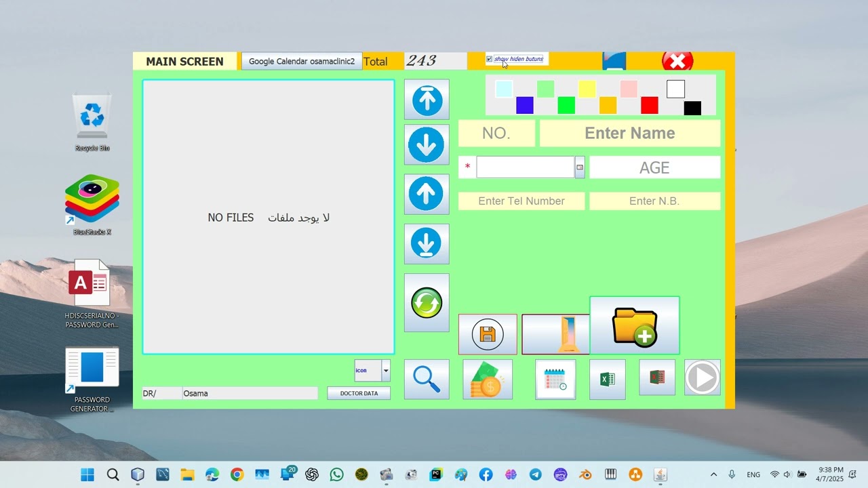Open Windows Start menu
The height and width of the screenshot is (488, 868).
87,474
